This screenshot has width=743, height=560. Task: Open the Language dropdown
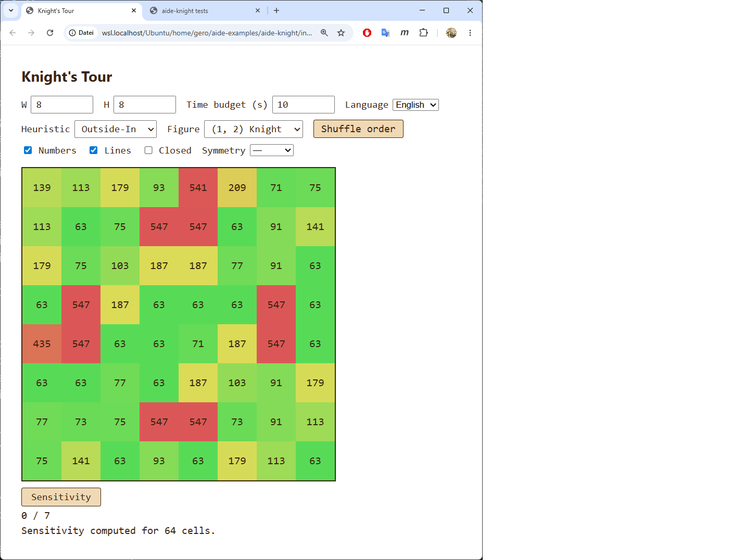(x=415, y=105)
